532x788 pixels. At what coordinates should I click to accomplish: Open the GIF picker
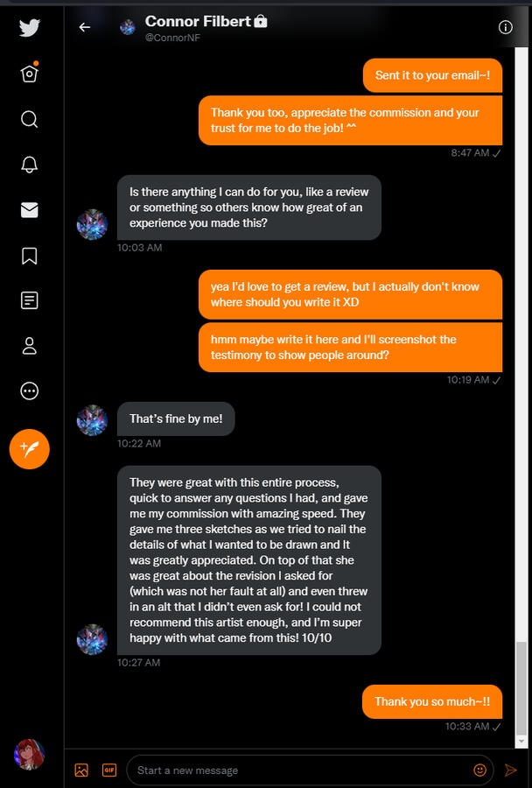click(109, 770)
